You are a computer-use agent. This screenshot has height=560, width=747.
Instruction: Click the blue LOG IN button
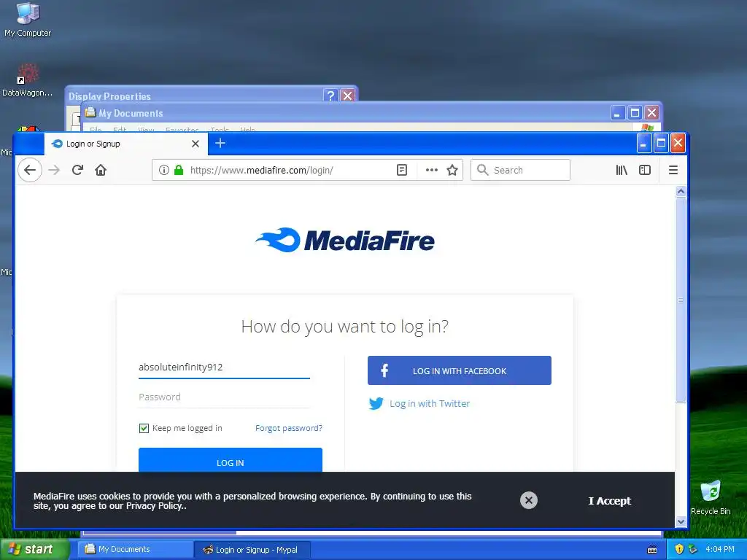(x=230, y=460)
